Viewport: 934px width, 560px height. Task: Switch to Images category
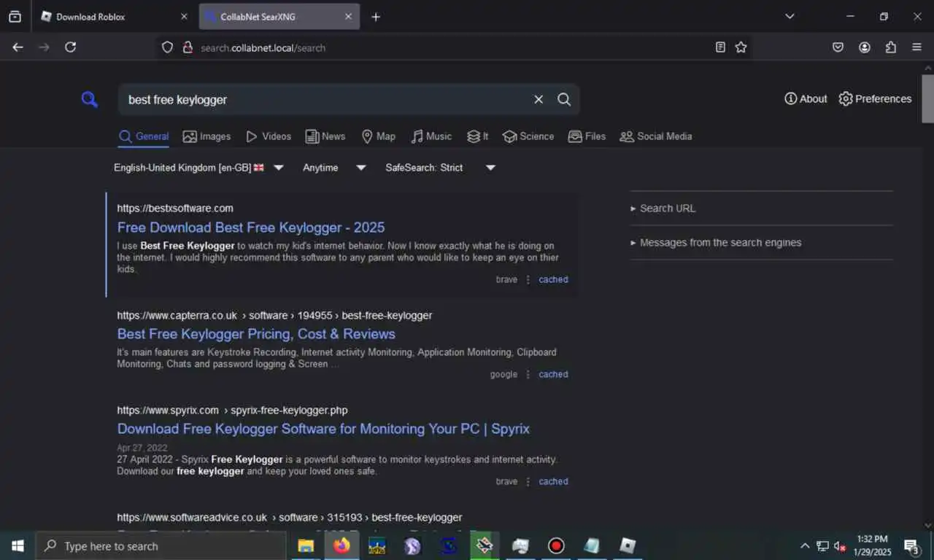(207, 136)
